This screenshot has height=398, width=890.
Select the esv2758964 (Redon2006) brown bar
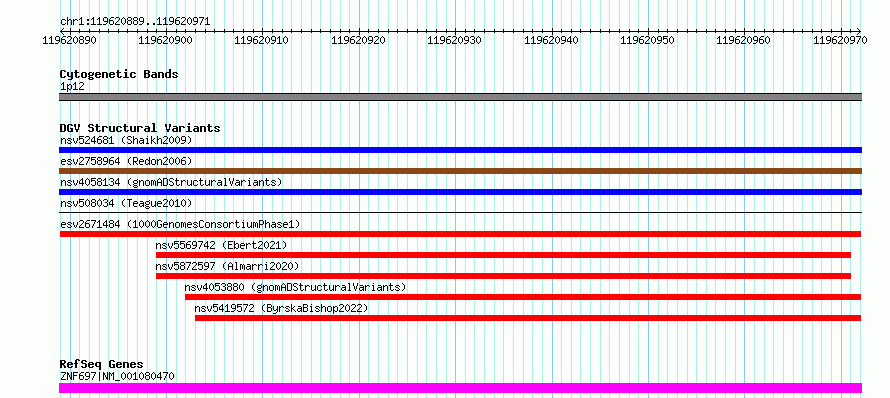pos(460,171)
